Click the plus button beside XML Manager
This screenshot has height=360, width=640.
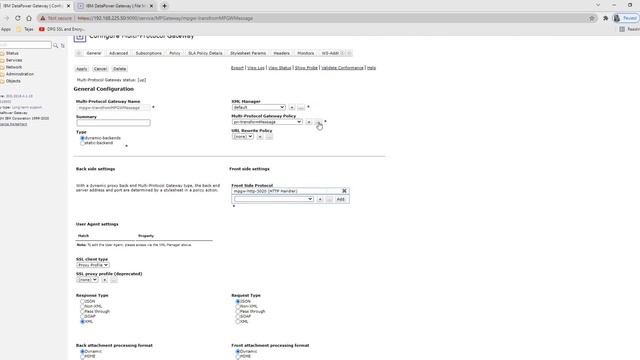click(x=292, y=107)
